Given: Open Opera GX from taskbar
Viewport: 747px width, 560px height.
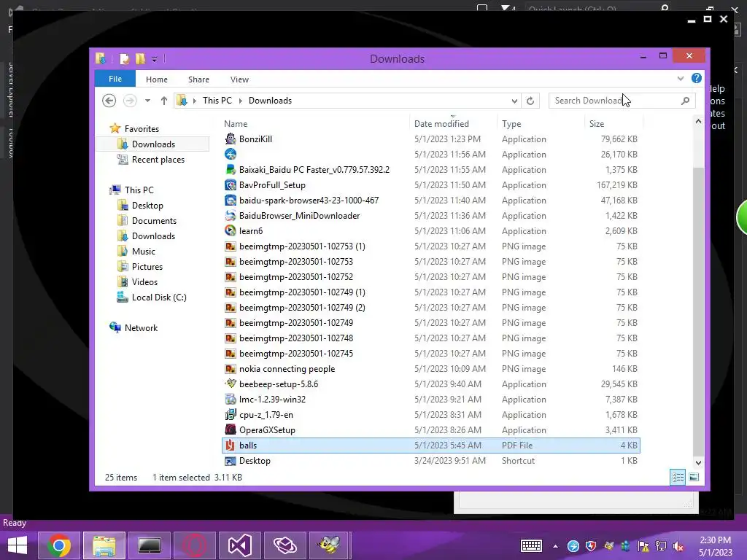Looking at the screenshot, I should (194, 545).
